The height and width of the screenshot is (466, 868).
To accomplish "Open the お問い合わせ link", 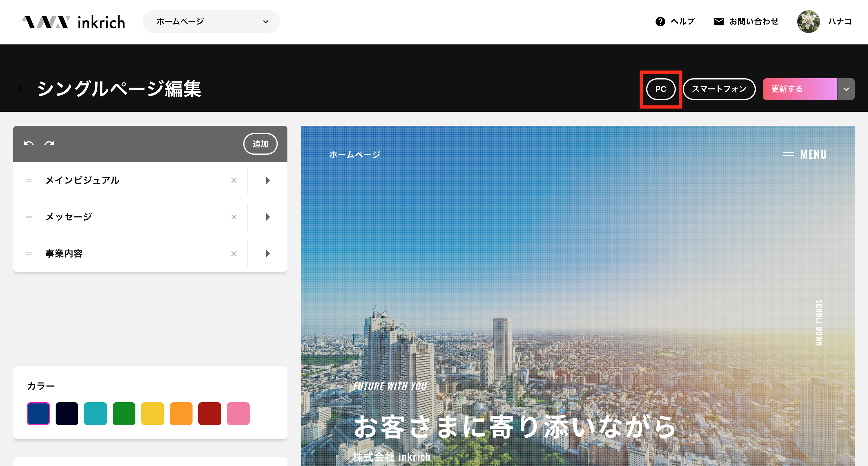I will (x=753, y=21).
